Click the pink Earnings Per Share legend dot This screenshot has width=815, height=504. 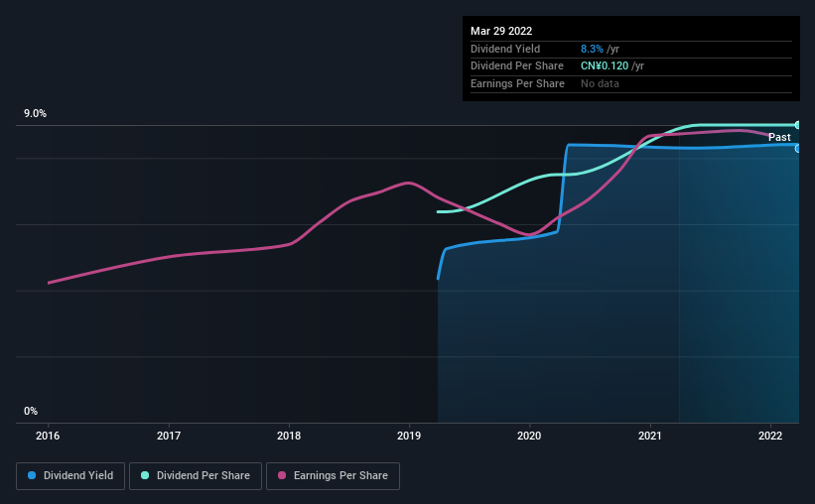pyautogui.click(x=282, y=475)
